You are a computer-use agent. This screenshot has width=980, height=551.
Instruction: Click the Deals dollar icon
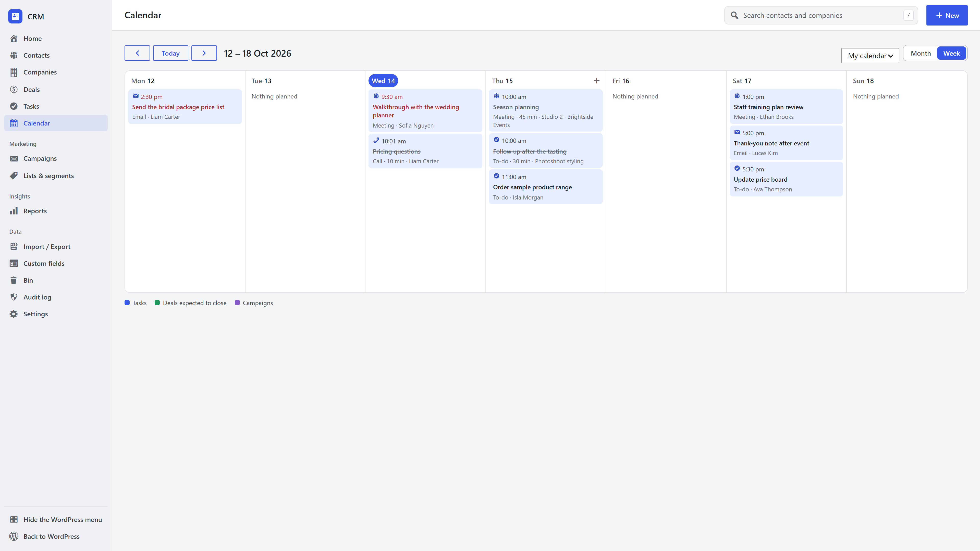click(x=14, y=89)
